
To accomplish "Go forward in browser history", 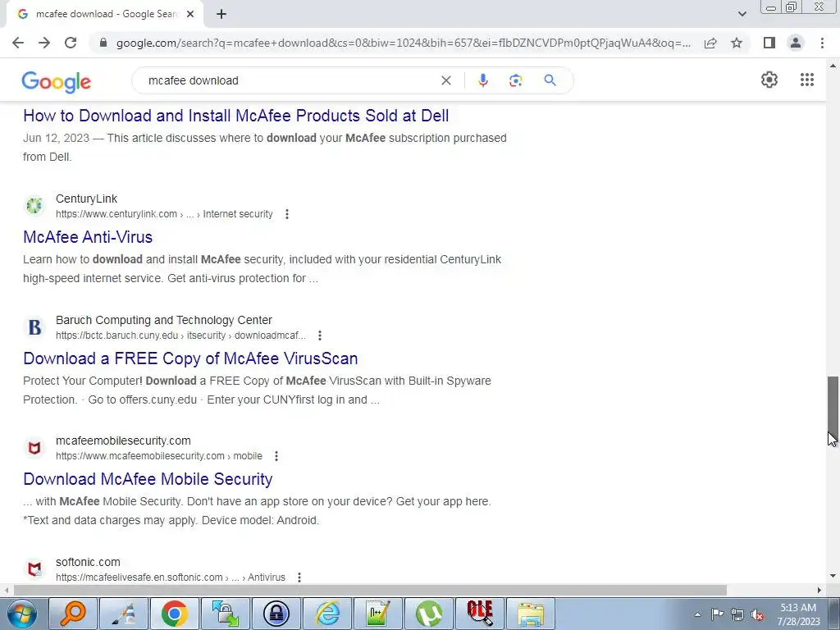I will coord(44,43).
